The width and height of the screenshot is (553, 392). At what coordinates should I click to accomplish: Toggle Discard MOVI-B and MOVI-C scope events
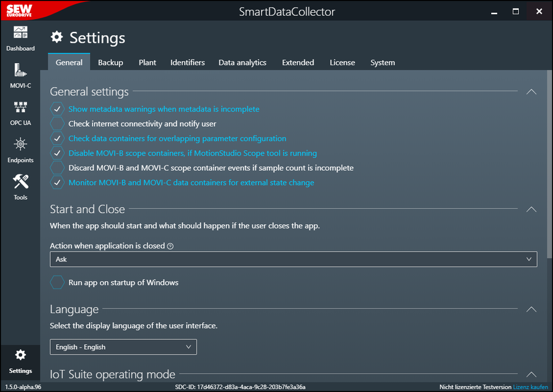point(57,168)
